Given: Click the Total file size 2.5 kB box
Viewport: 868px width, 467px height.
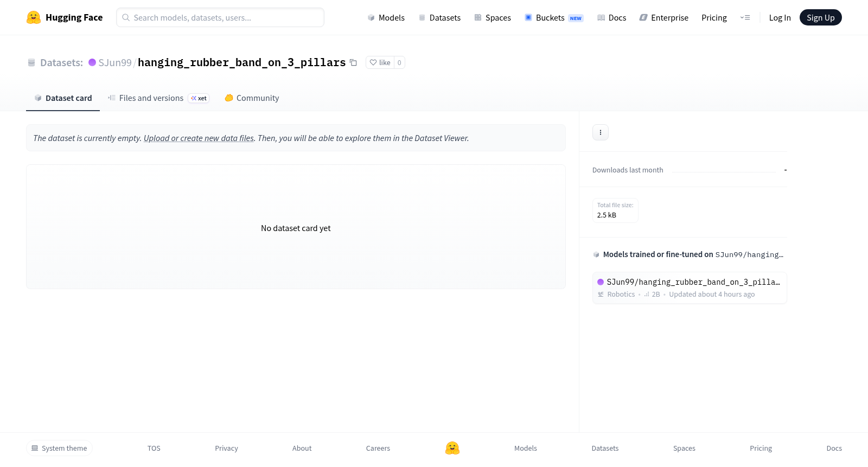Looking at the screenshot, I should (x=615, y=210).
